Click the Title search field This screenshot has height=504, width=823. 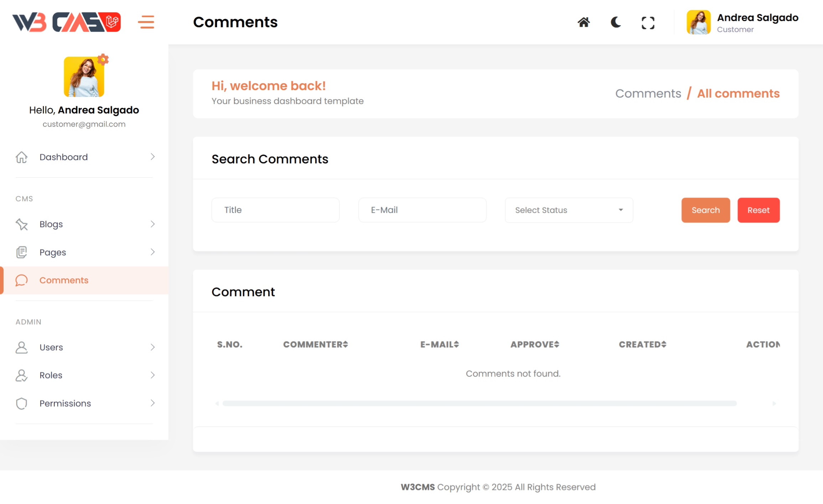pos(275,210)
